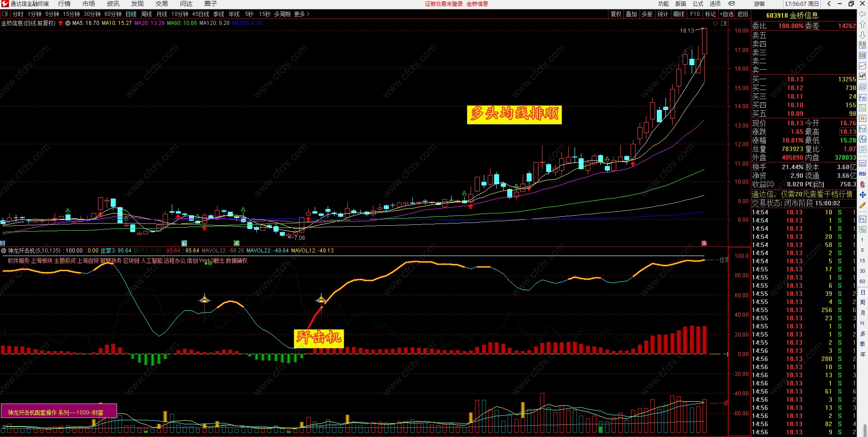Image resolution: width=868 pixels, height=437 pixels.
Task: Click the down arrow icon in right sidebar
Action: 863,35
